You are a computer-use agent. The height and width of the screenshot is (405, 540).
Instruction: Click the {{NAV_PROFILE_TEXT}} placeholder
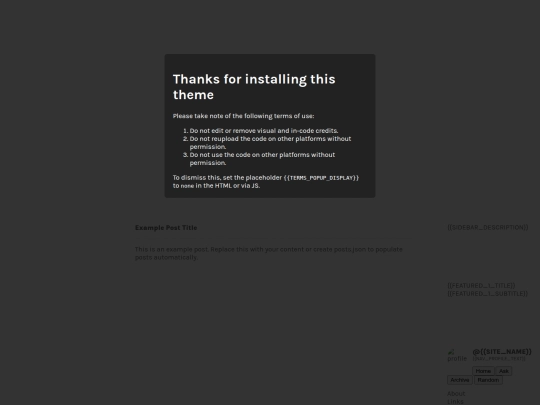(x=499, y=359)
